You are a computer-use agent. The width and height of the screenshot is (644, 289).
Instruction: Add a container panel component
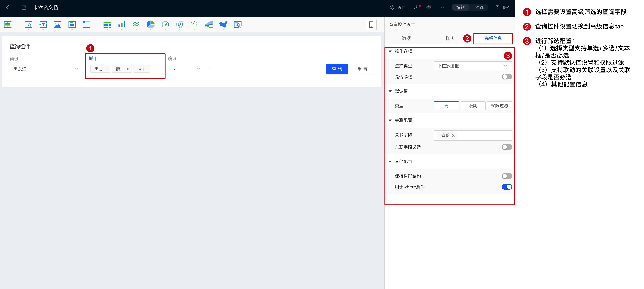click(x=72, y=24)
